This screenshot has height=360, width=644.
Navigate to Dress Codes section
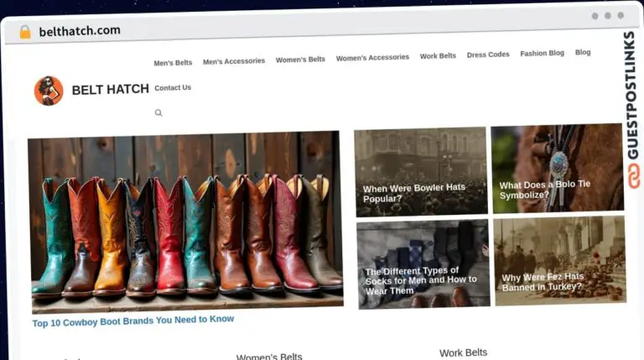[x=488, y=55]
